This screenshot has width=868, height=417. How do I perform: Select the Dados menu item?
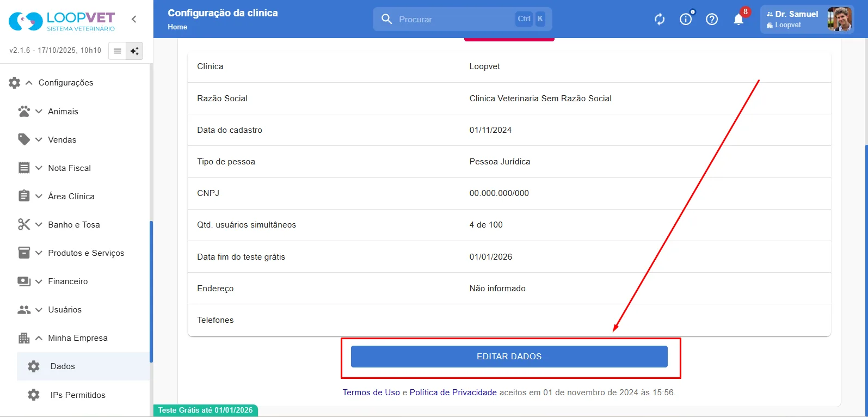tap(83, 366)
